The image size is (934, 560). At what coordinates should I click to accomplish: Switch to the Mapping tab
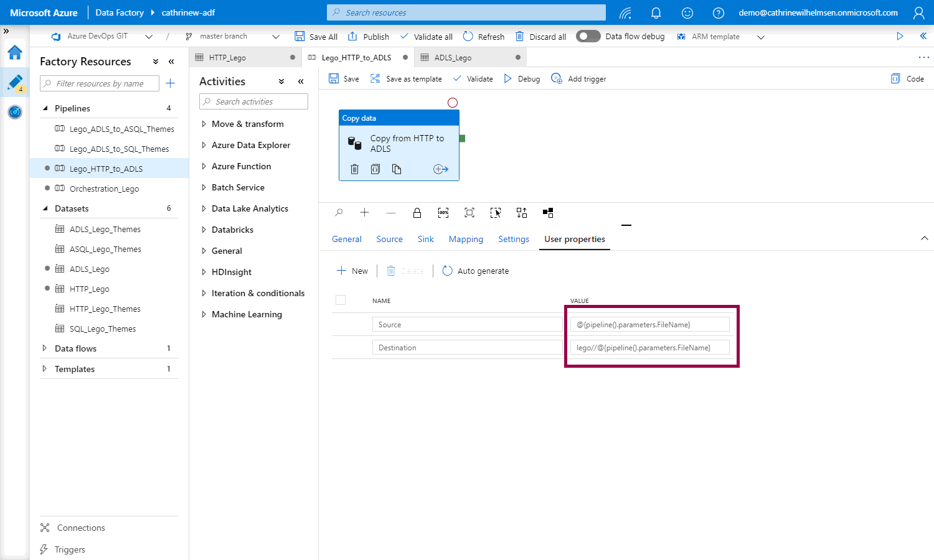click(466, 240)
